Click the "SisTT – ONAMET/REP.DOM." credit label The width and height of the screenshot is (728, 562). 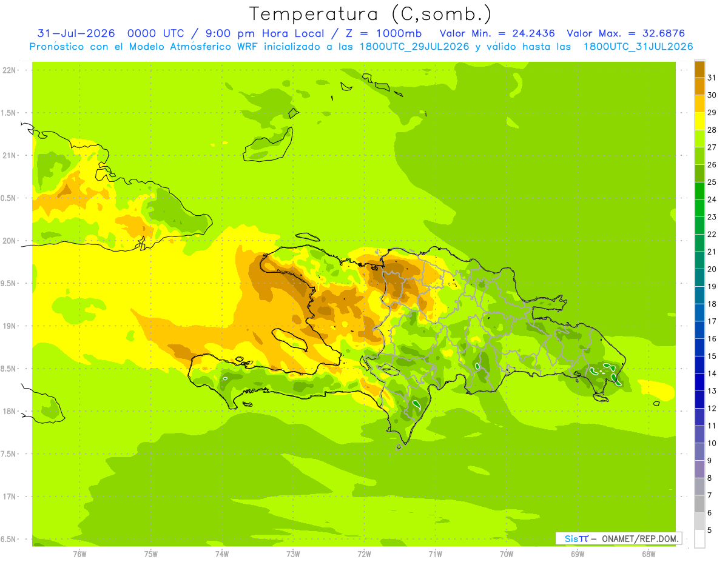[618, 538]
